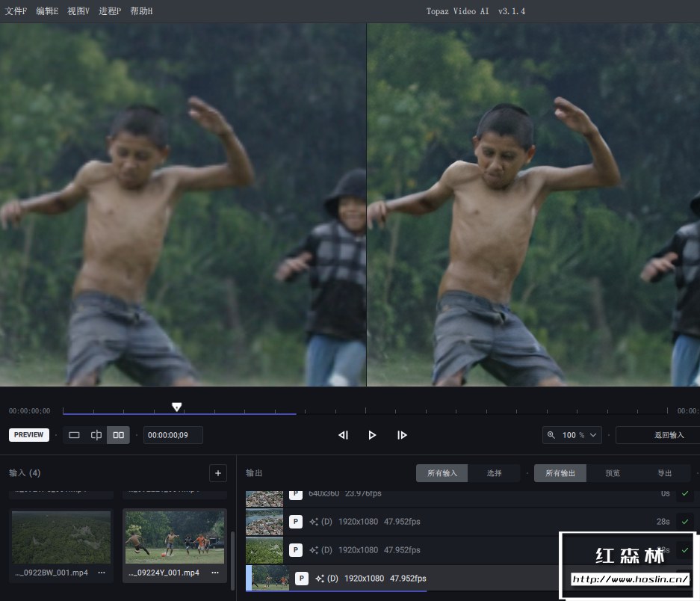Add a new input video with plus icon

coord(218,473)
